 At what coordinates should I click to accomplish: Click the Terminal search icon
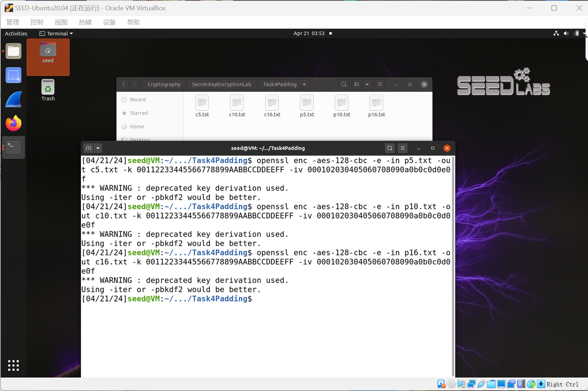(390, 148)
